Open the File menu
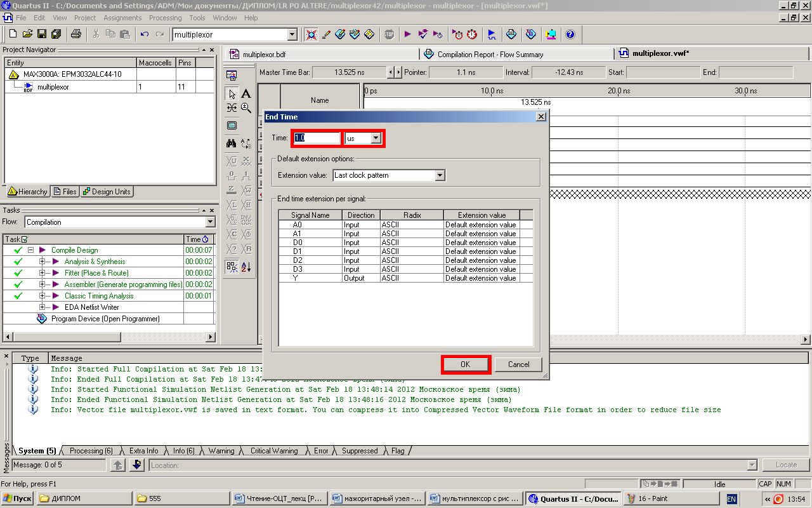Viewport: 812px width, 508px height. 22,18
